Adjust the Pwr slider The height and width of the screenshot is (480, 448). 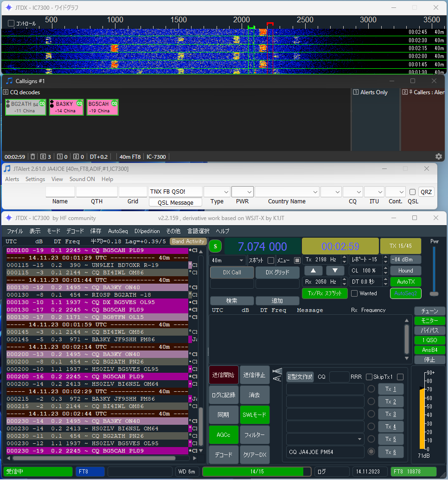(434, 294)
